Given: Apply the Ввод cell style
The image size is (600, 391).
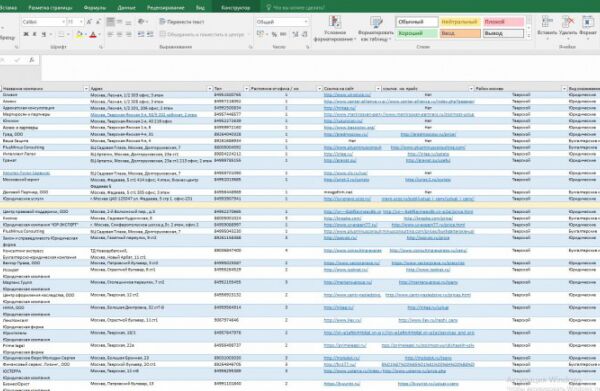Looking at the screenshot, I should click(x=460, y=34).
